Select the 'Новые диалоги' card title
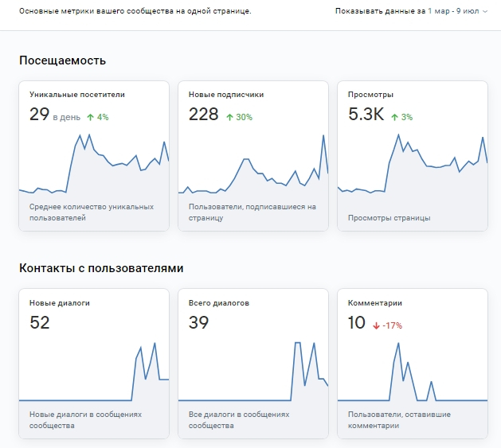The height and width of the screenshot is (448, 501). 60,302
